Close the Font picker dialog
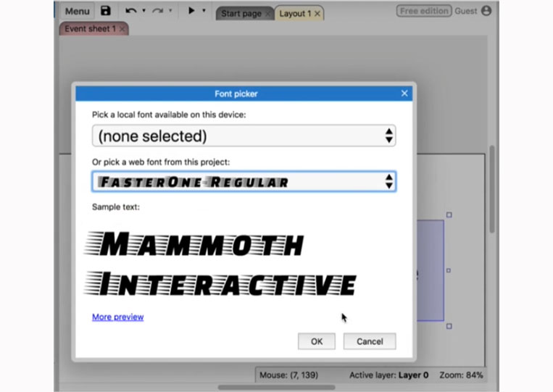This screenshot has width=553, height=392. (x=404, y=93)
